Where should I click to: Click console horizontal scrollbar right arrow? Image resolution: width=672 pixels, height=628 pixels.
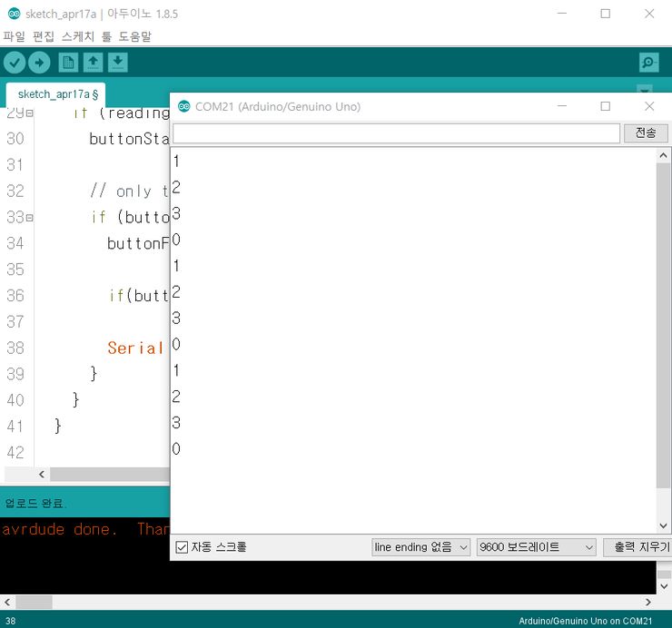tap(648, 603)
